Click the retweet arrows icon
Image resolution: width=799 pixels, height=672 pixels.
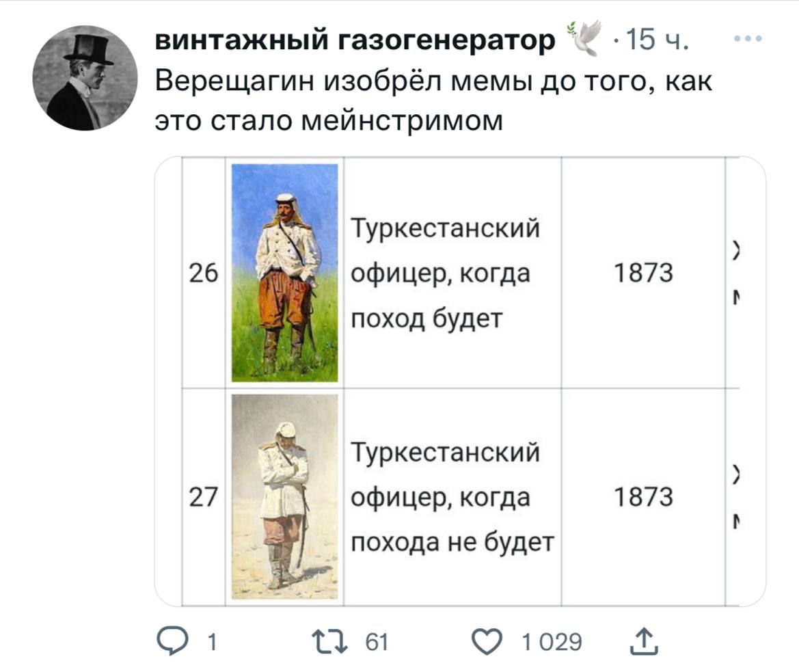click(x=330, y=641)
